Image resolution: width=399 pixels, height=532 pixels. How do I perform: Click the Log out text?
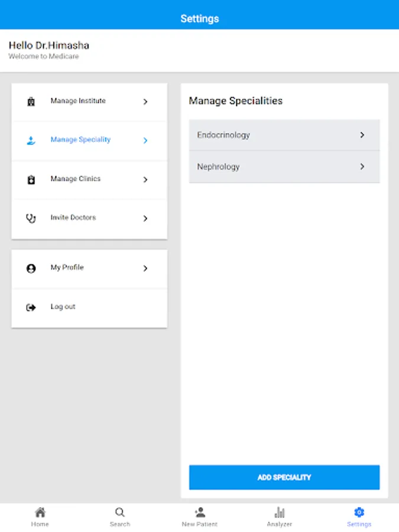(x=63, y=307)
